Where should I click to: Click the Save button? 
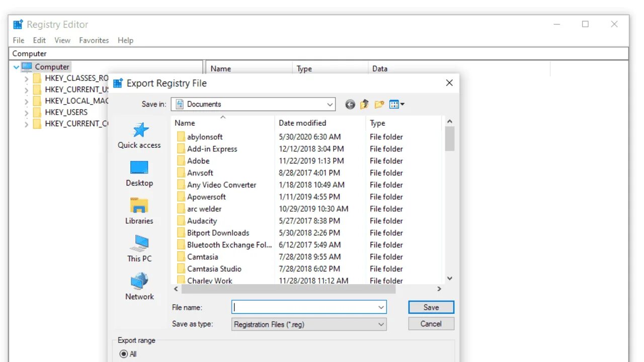(431, 307)
